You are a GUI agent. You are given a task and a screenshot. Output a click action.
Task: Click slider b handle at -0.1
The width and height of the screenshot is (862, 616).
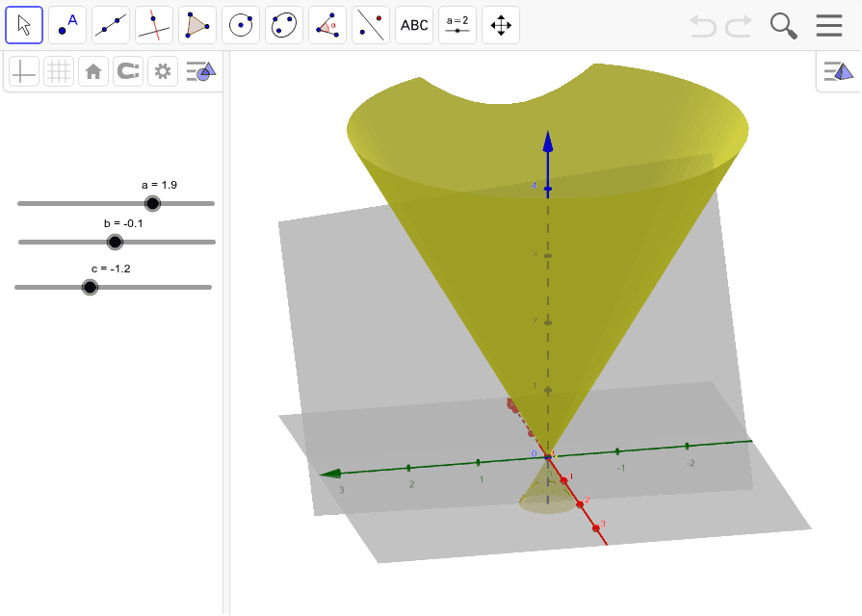[115, 242]
